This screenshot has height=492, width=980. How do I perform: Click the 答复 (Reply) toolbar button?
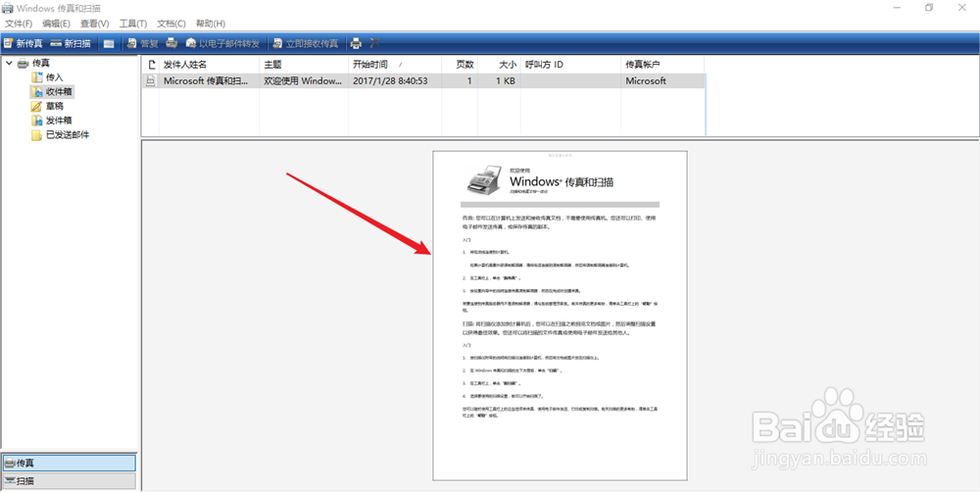(142, 44)
